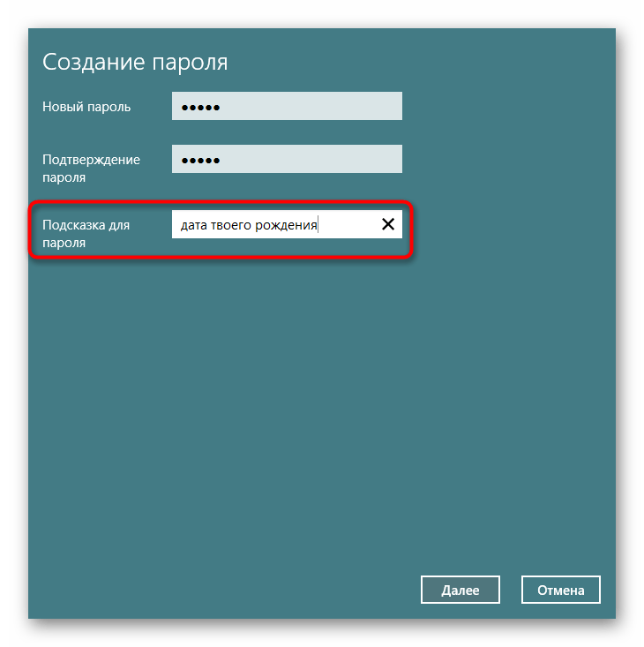644x647 pixels.
Task: Click the Новый пароль label
Action: coord(86,107)
